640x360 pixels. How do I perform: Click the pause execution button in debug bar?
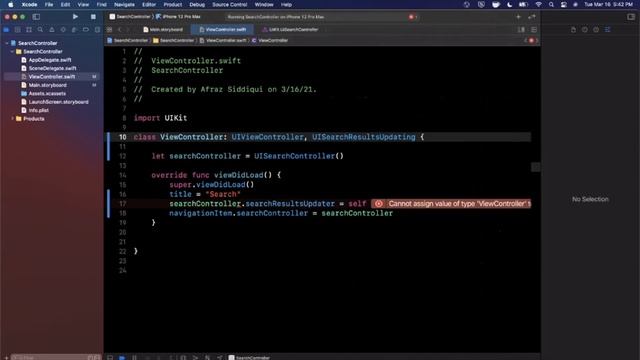pos(134,357)
